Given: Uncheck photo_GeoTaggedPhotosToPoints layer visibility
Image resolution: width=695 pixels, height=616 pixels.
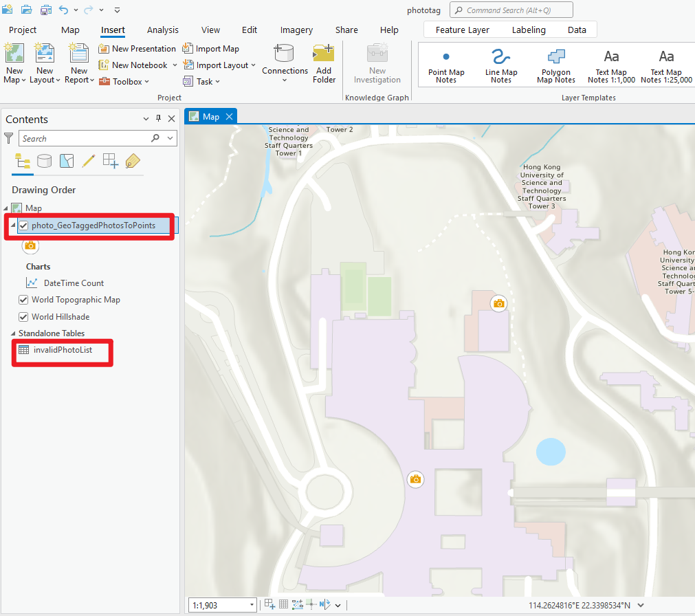Looking at the screenshot, I should coord(24,225).
